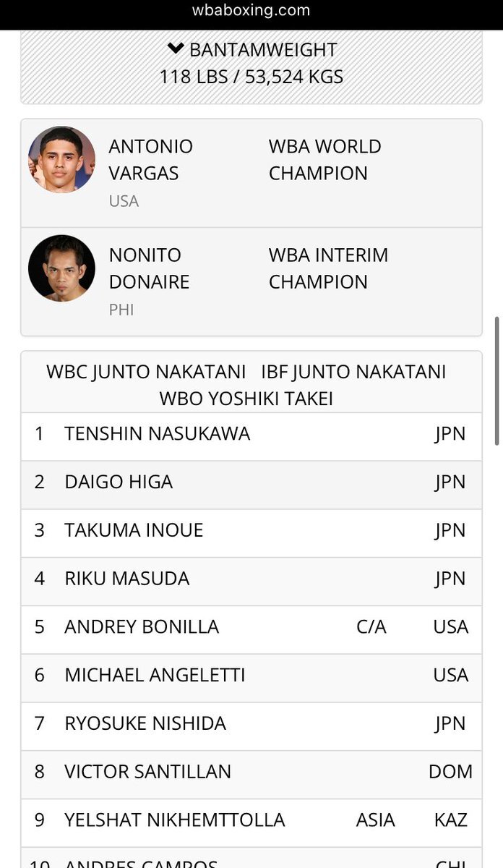Select rank 8 Victor Santillan row

(x=252, y=772)
